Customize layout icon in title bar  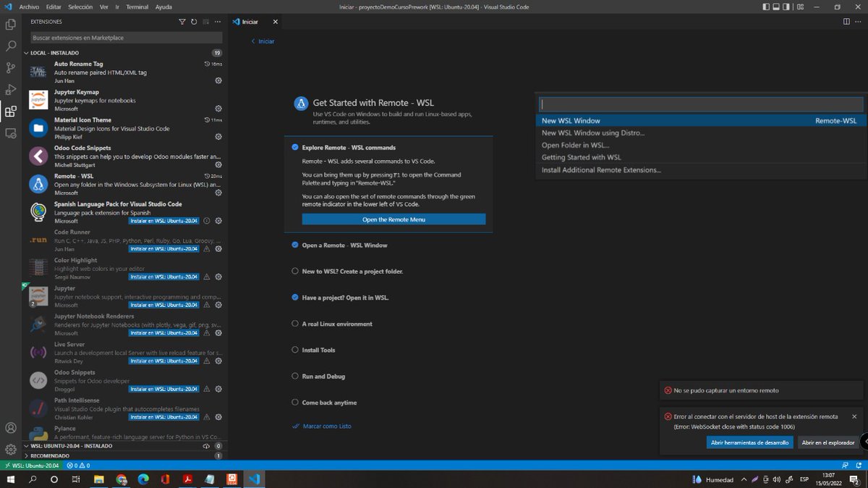click(801, 7)
